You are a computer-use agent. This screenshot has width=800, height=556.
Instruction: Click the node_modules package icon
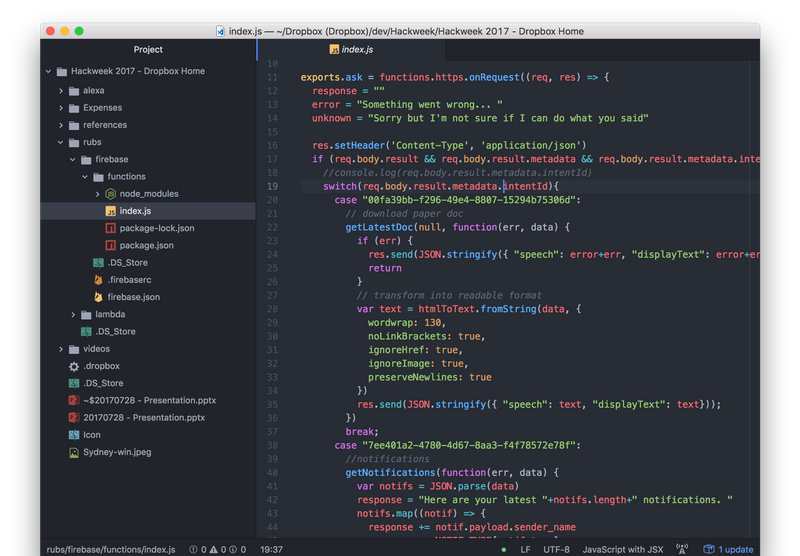coord(110,194)
